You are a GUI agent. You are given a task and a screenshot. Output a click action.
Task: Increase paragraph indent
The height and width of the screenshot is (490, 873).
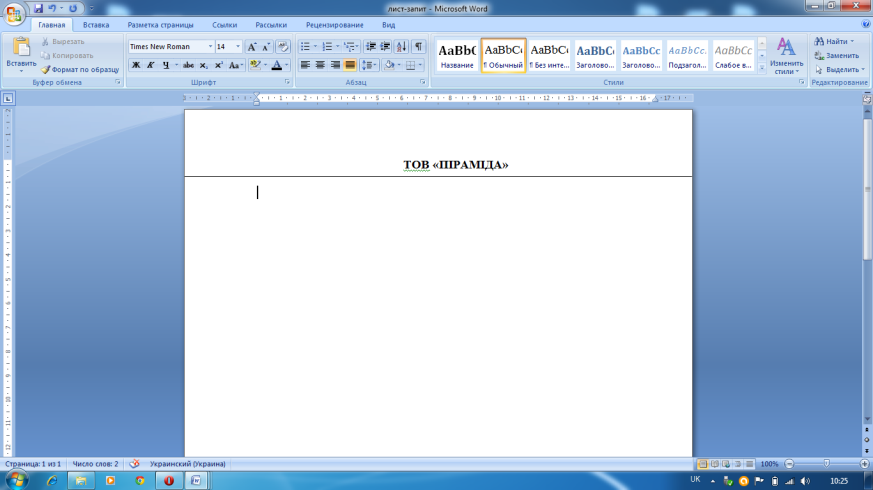(385, 47)
